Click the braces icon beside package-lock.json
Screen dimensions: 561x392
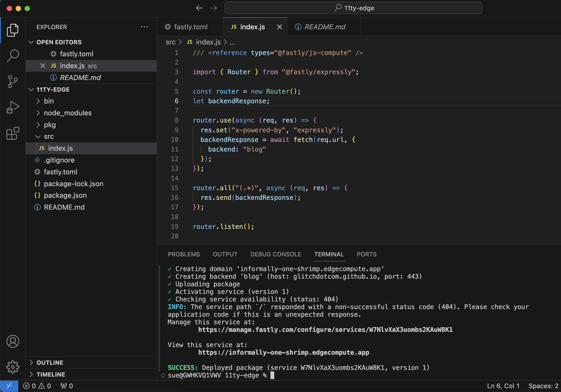tap(37, 183)
